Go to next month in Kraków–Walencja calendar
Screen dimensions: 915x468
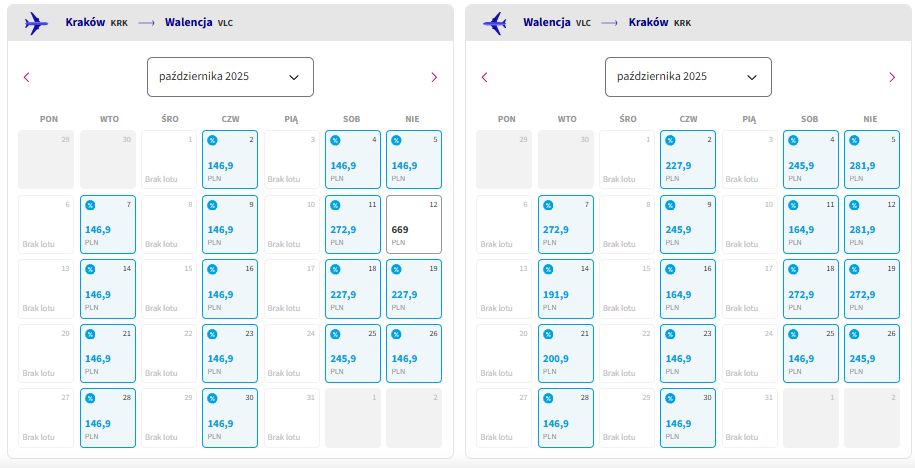tap(434, 77)
